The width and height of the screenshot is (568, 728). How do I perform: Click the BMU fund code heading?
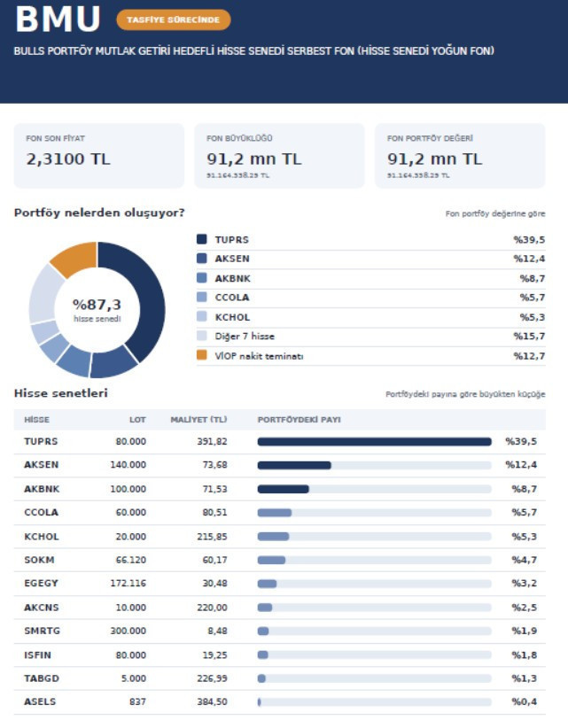pos(58,19)
